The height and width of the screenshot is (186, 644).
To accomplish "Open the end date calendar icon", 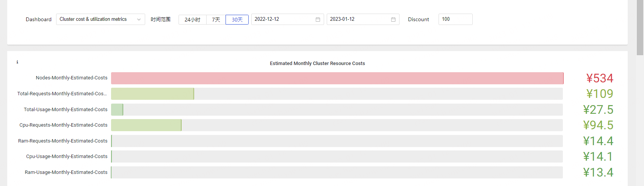I will (393, 19).
